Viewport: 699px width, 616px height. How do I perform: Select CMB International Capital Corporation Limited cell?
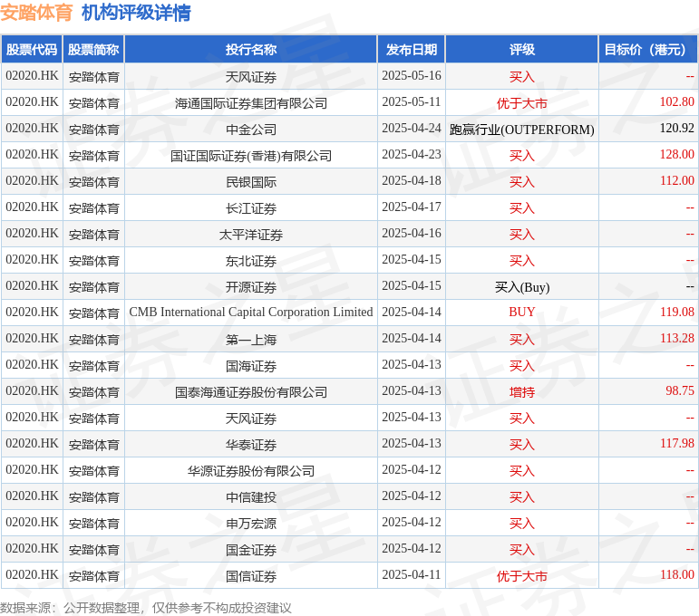coord(251,312)
